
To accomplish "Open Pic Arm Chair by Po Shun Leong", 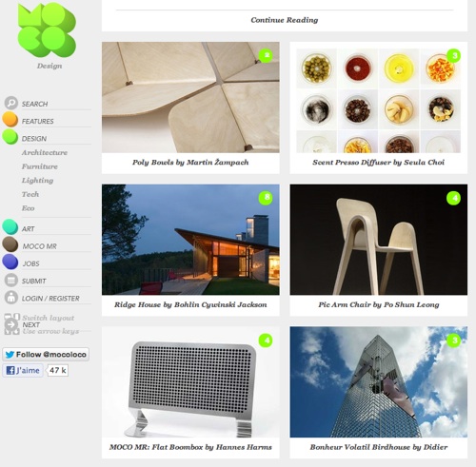I will pos(379,304).
